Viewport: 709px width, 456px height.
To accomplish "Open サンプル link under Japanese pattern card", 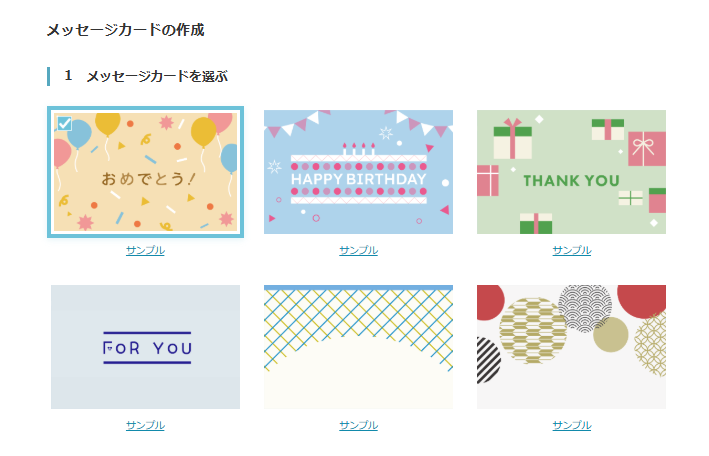I will (x=572, y=425).
